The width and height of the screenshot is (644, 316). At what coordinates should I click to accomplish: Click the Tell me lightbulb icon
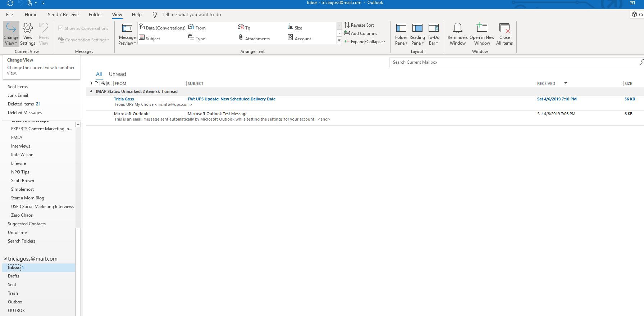[x=155, y=15]
